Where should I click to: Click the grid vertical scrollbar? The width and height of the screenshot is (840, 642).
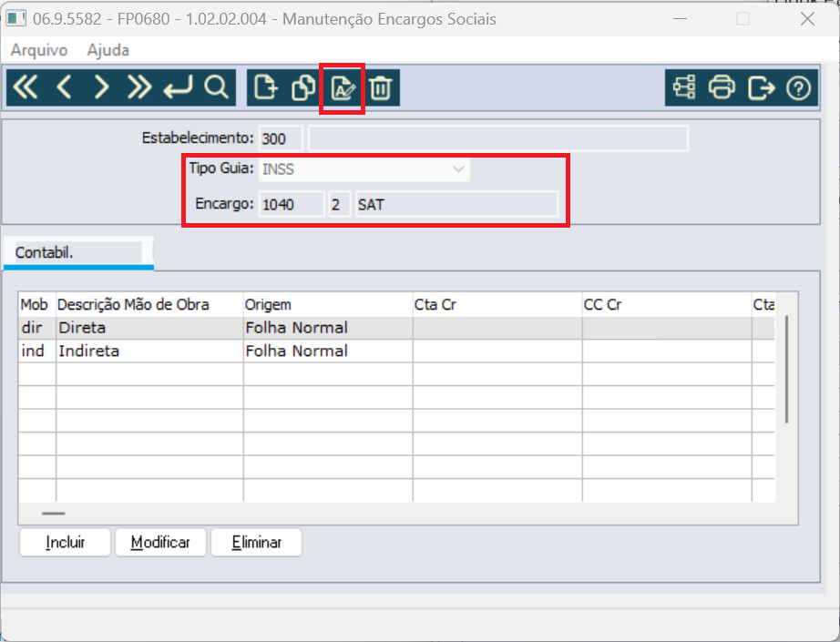click(786, 370)
